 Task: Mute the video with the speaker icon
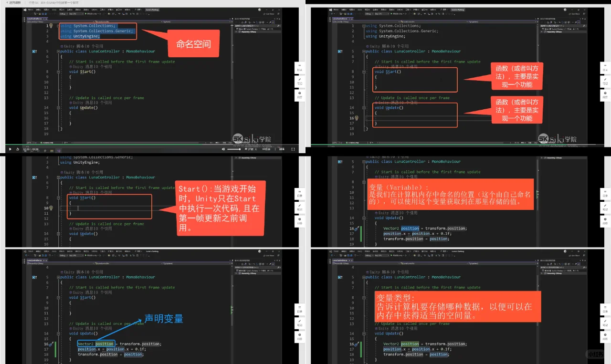(223, 149)
